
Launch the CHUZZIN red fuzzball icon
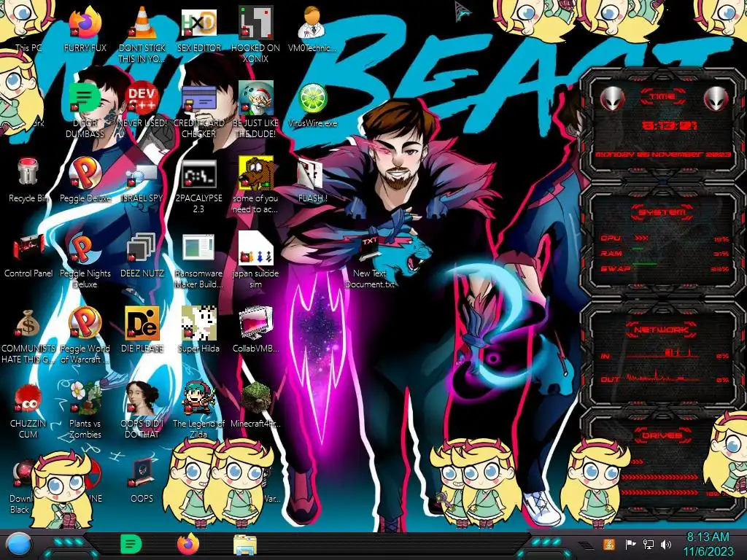28,411
